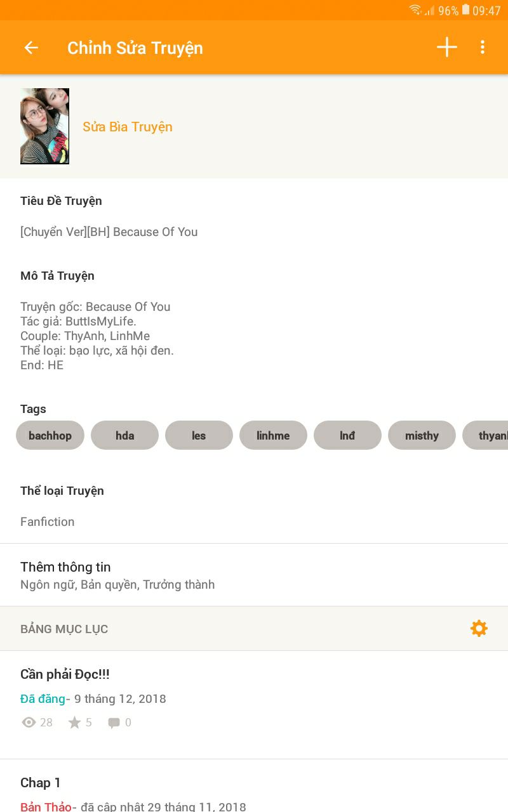Select the misthy tag chip

[422, 435]
